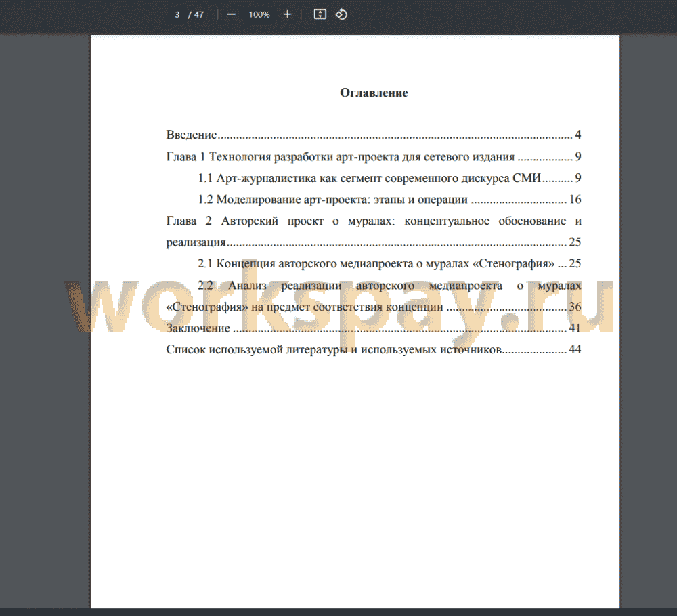
Task: Click the 100% zoom level field
Action: click(x=259, y=14)
